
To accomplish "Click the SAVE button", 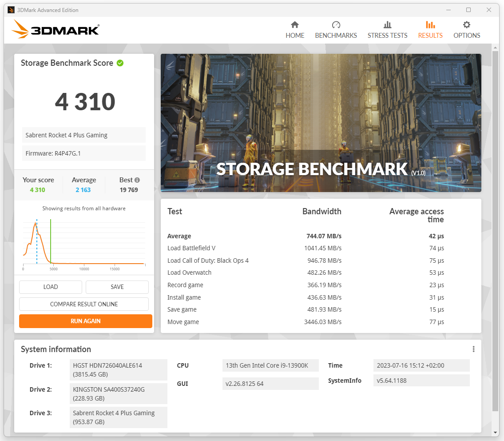I will [x=117, y=287].
